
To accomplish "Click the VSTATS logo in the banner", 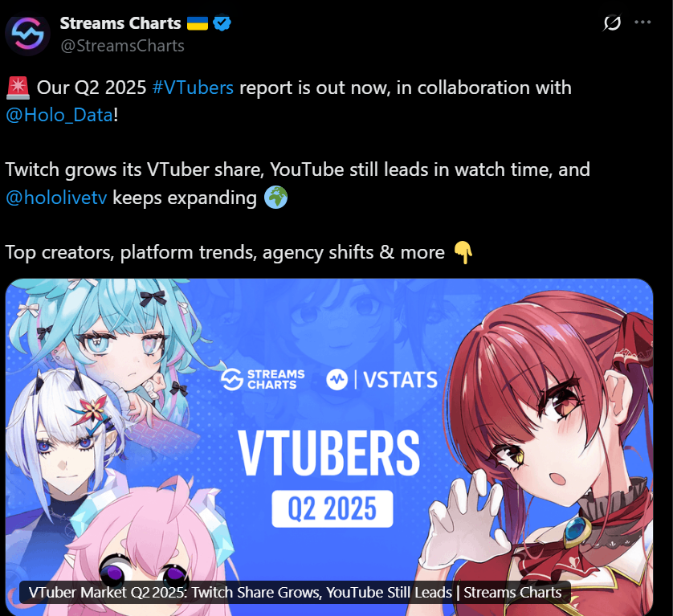I will pos(382,379).
